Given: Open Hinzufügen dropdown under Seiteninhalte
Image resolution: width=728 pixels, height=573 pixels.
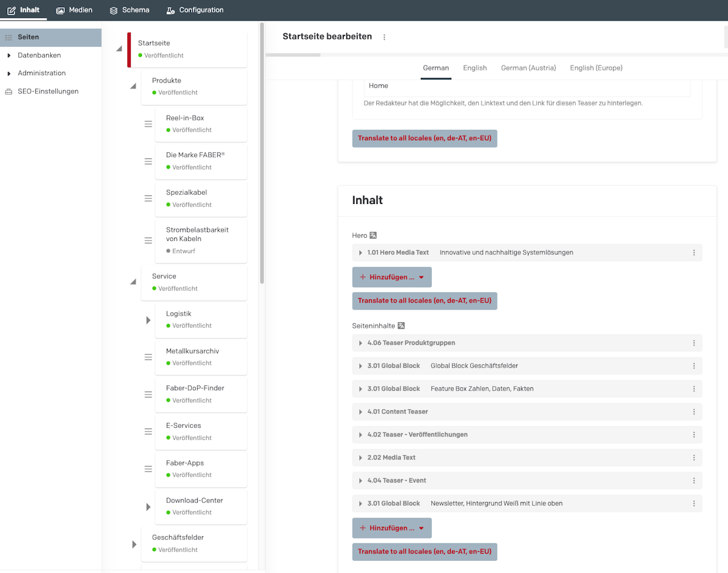Looking at the screenshot, I should (392, 528).
